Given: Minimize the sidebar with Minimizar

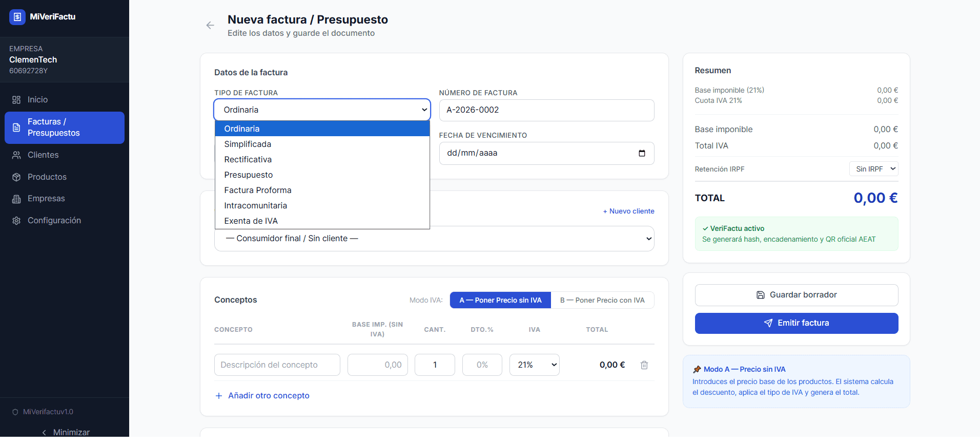Looking at the screenshot, I should click(66, 432).
